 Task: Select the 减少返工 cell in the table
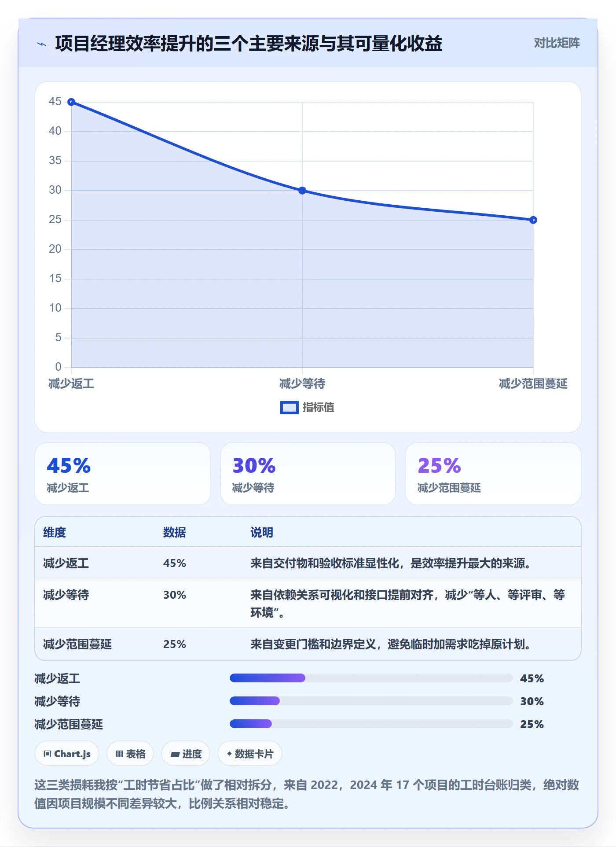pyautogui.click(x=66, y=563)
